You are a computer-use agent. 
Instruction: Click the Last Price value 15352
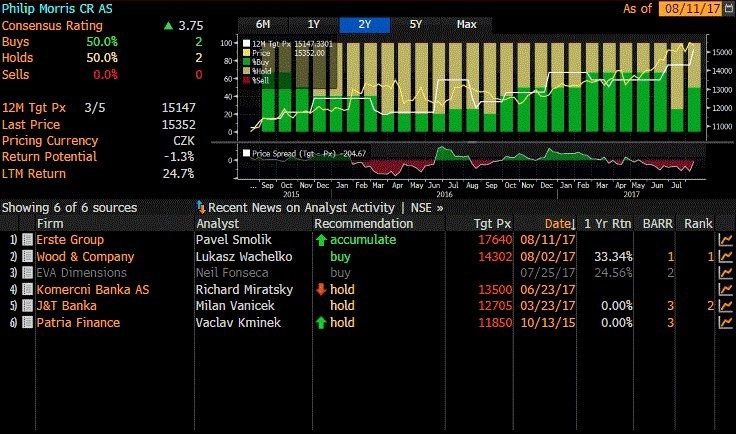(178, 125)
